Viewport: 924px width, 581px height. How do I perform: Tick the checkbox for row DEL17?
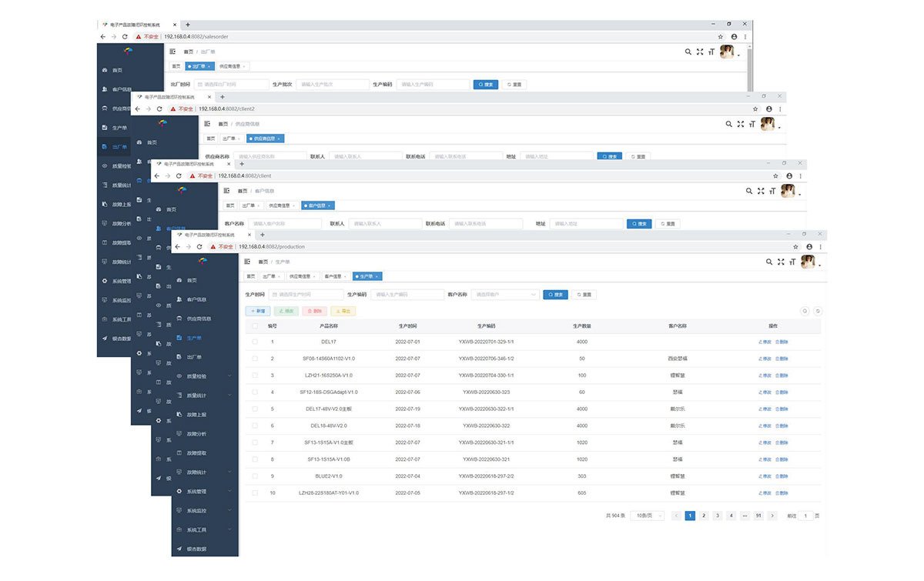tap(255, 342)
